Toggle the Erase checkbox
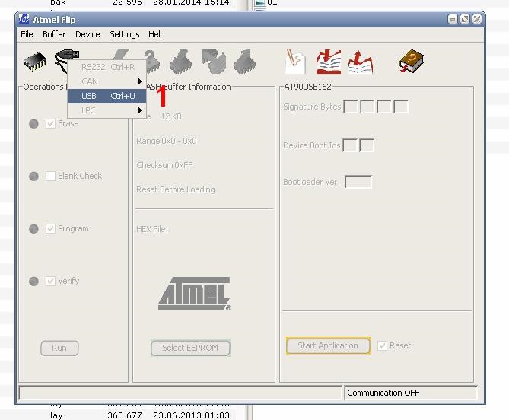Viewport: 509px width, 420px height. (x=50, y=124)
